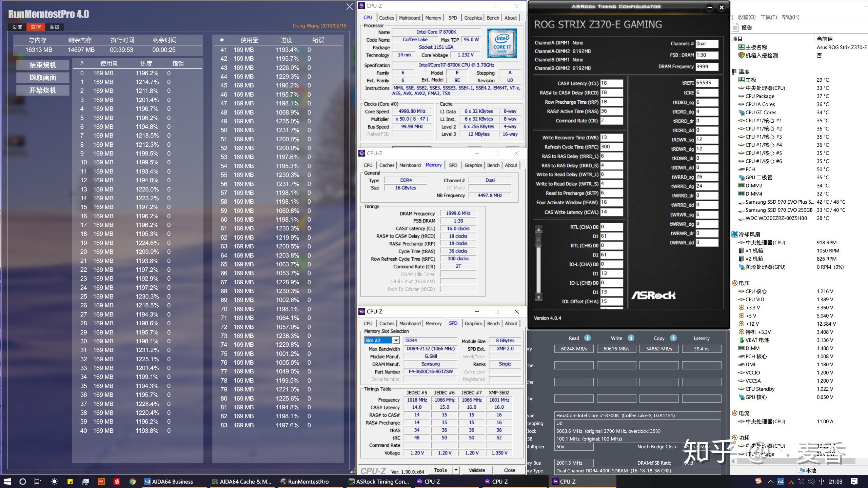868x488 pixels.
Task: Click the Refresh Cycle Time tRFC field
Action: [611, 147]
